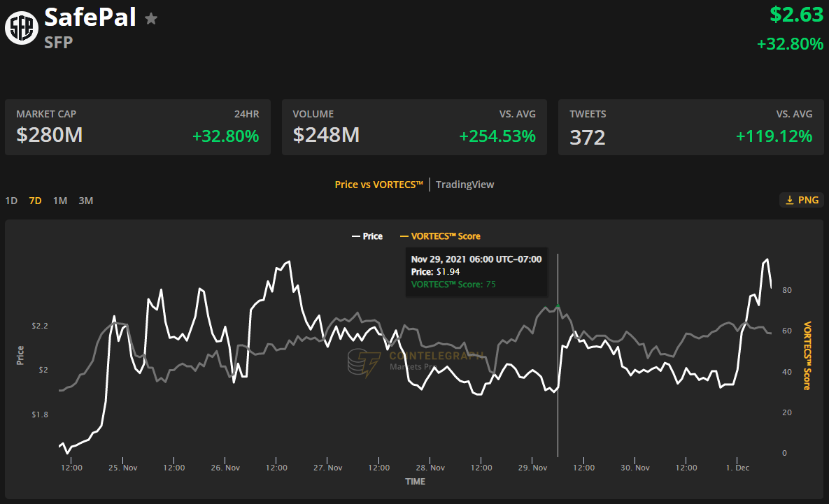
Task: Click the $280M market cap value
Action: (49, 135)
